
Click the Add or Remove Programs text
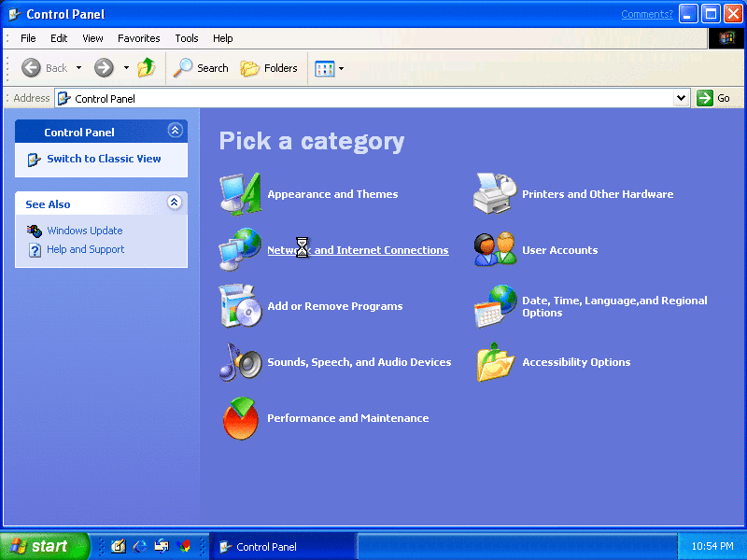(335, 306)
